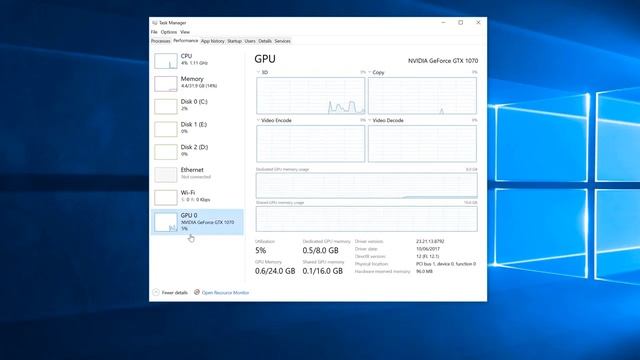Viewport: 640px width, 360px height.
Task: Open the View menu
Action: tap(185, 32)
